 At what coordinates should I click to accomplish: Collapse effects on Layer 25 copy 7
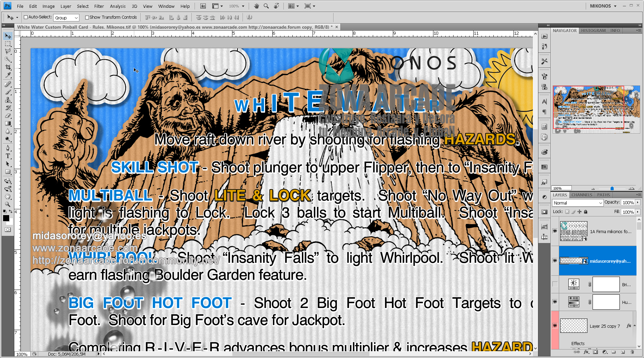(x=634, y=326)
